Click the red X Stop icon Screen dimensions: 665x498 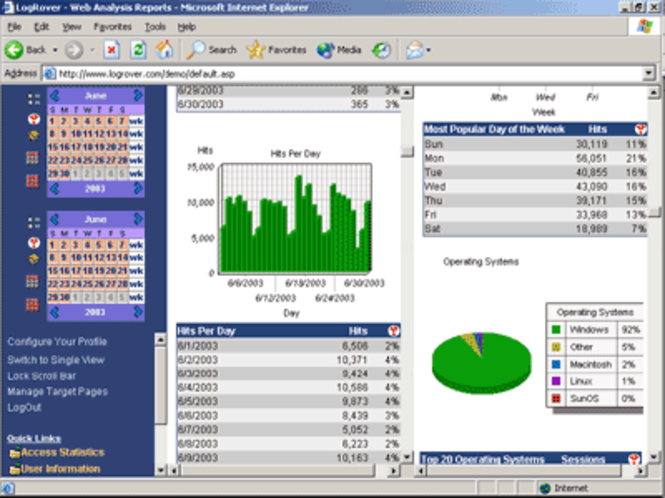112,50
